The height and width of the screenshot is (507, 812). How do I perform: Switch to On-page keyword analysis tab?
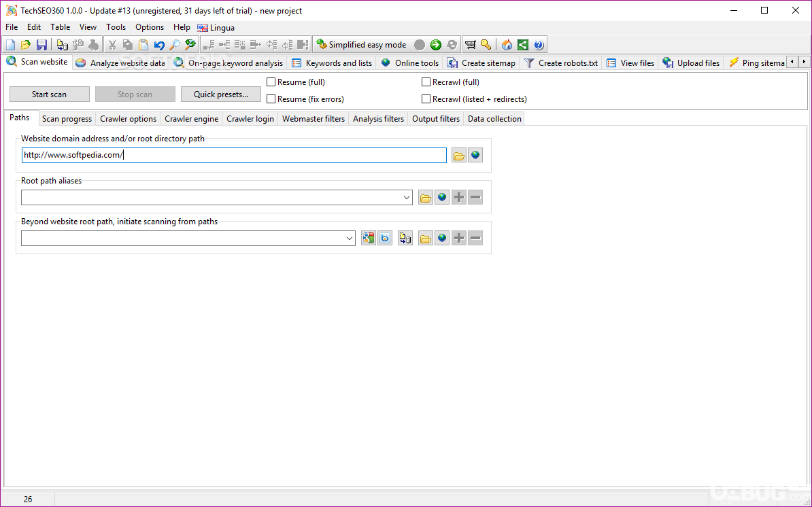229,63
